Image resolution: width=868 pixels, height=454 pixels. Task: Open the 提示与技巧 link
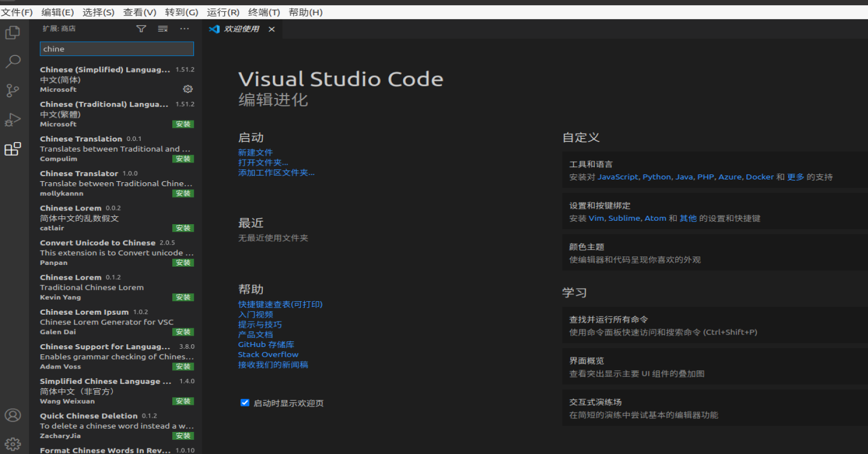260,324
